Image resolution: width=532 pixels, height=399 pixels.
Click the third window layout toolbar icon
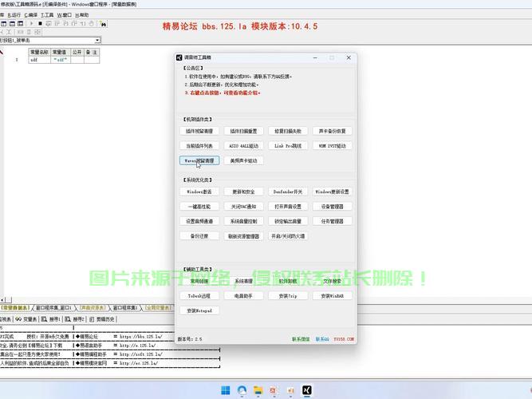(x=21, y=23)
